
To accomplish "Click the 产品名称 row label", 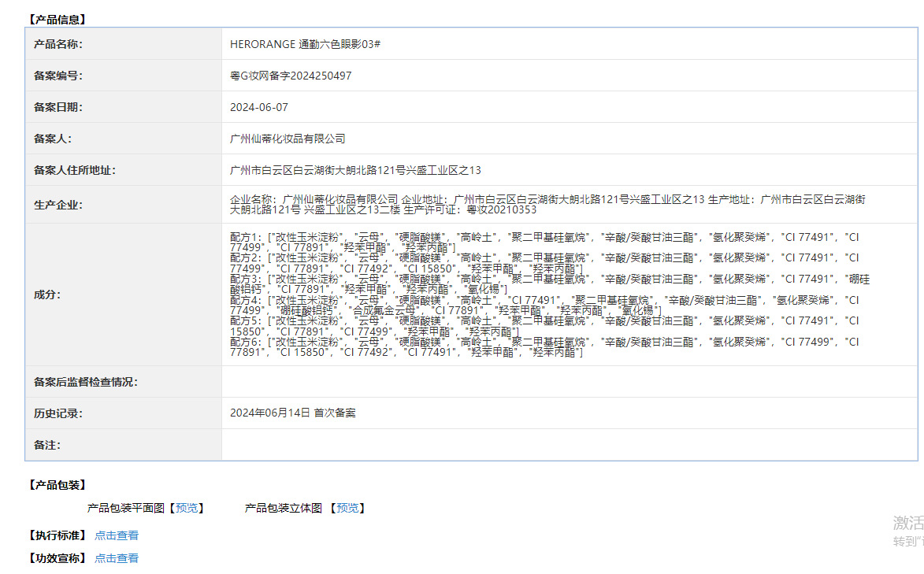I will point(58,44).
